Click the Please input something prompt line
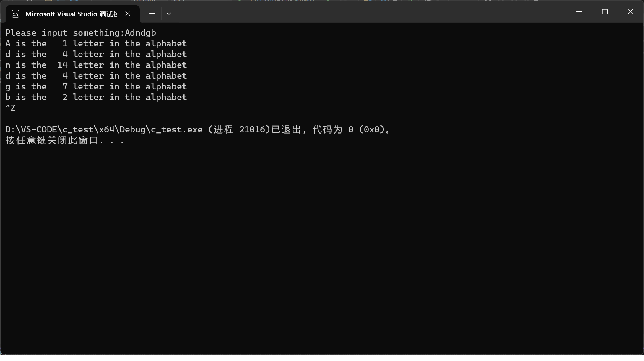 (63, 33)
